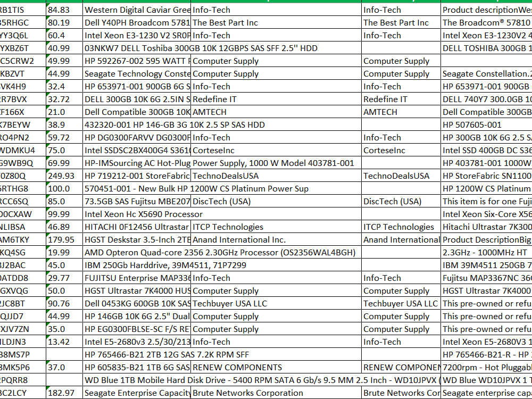Click the HP 765466-B21 2TB 12G cell
This screenshot has height=399, width=532.
click(137, 354)
